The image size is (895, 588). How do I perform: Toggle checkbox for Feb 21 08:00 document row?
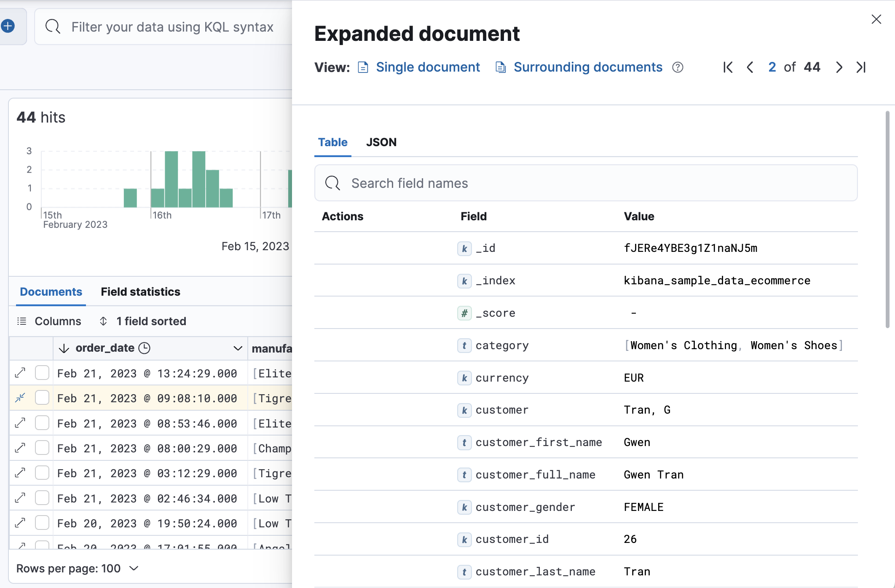pos(41,449)
